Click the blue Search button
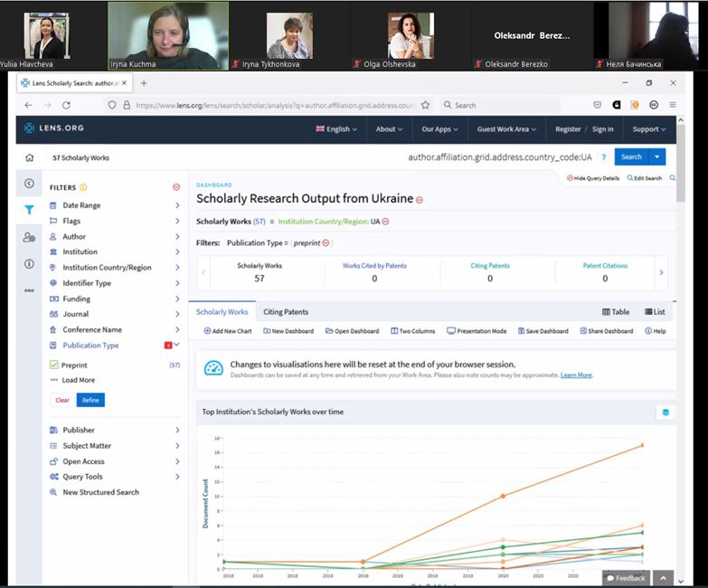Viewport: 708px width, 588px height. point(631,157)
